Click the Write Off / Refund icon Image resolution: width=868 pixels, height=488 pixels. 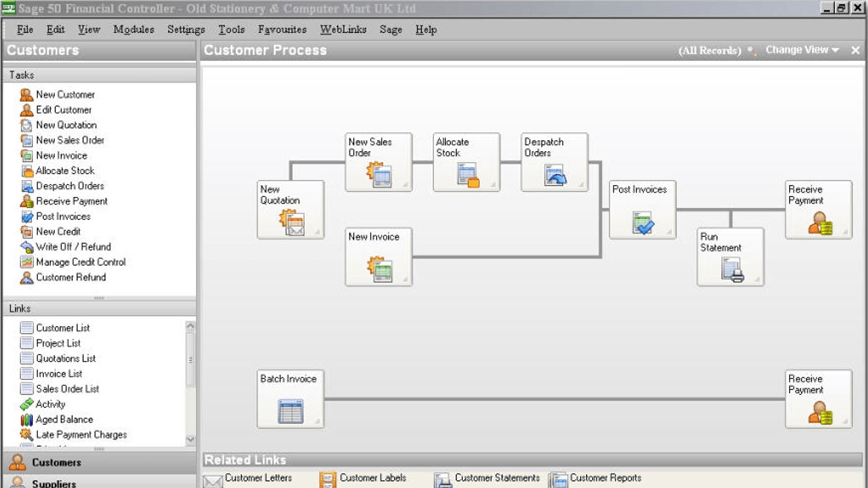tap(26, 247)
